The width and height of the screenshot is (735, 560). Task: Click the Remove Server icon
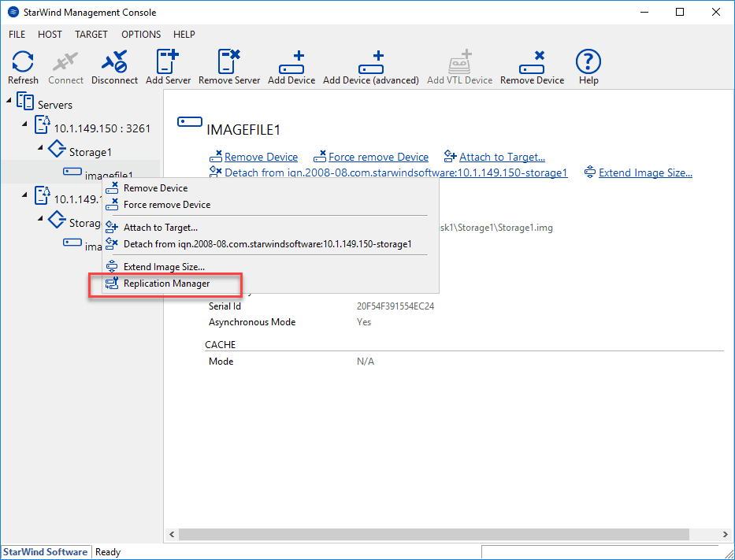tap(229, 61)
